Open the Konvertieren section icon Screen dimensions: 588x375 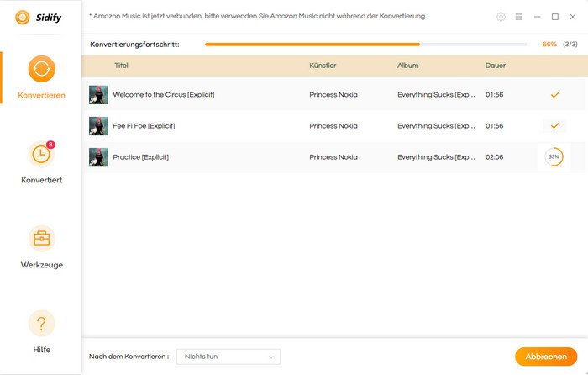coord(41,69)
